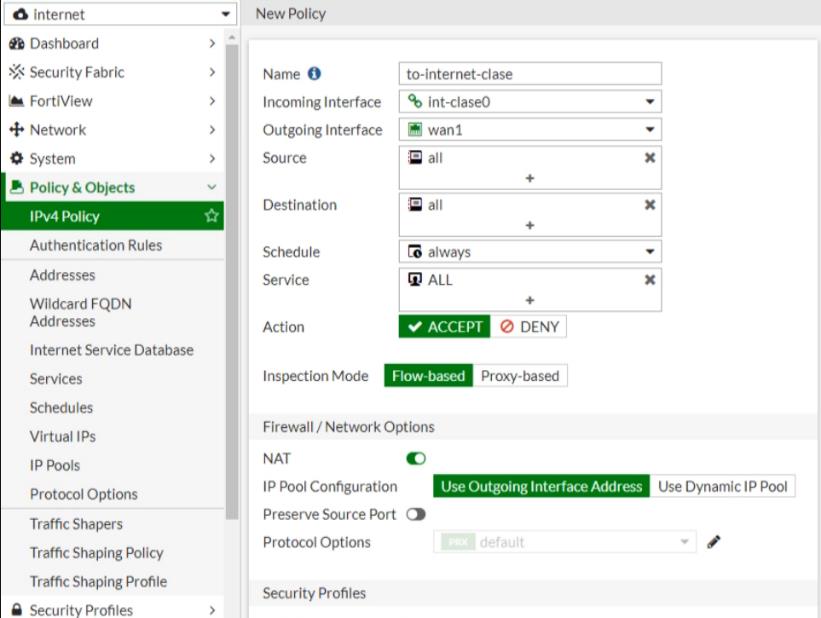821x618 pixels.
Task: Click the policy Name input field
Action: pos(530,74)
